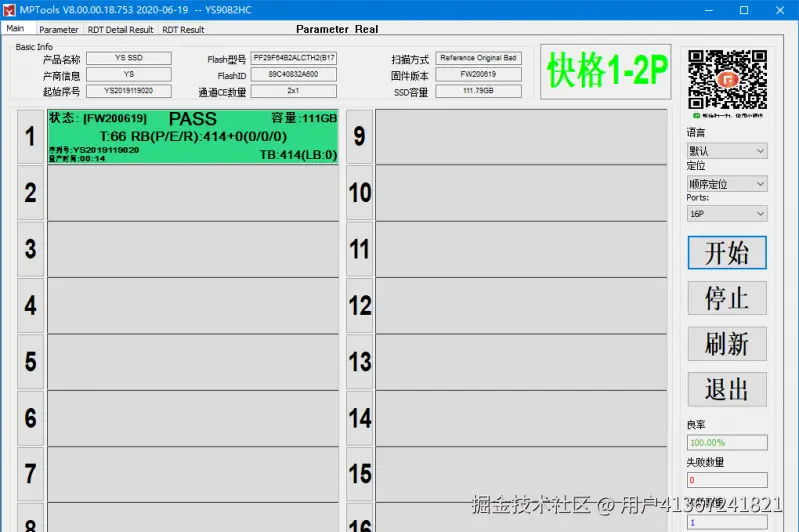Open the RDT Result tab
The height and width of the screenshot is (532, 799).
(183, 30)
